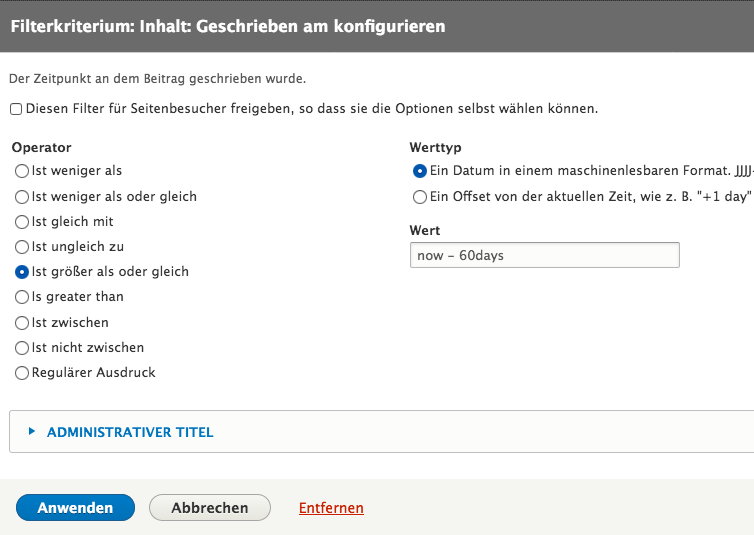The height and width of the screenshot is (535, 754).
Task: Select offset from current time value type
Action: coord(420,197)
